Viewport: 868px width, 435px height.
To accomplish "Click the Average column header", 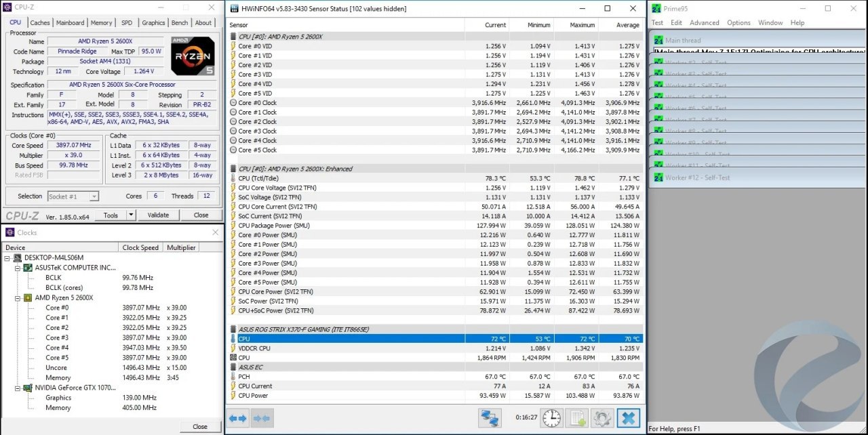I will point(620,25).
